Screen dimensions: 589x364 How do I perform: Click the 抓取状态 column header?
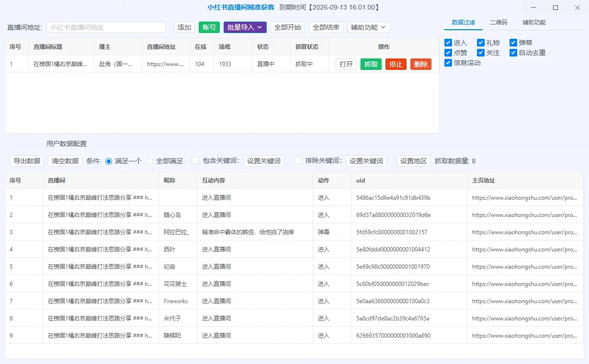309,46
